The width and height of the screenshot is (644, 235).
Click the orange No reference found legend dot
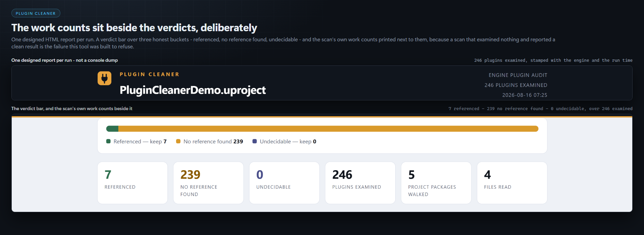coord(178,141)
